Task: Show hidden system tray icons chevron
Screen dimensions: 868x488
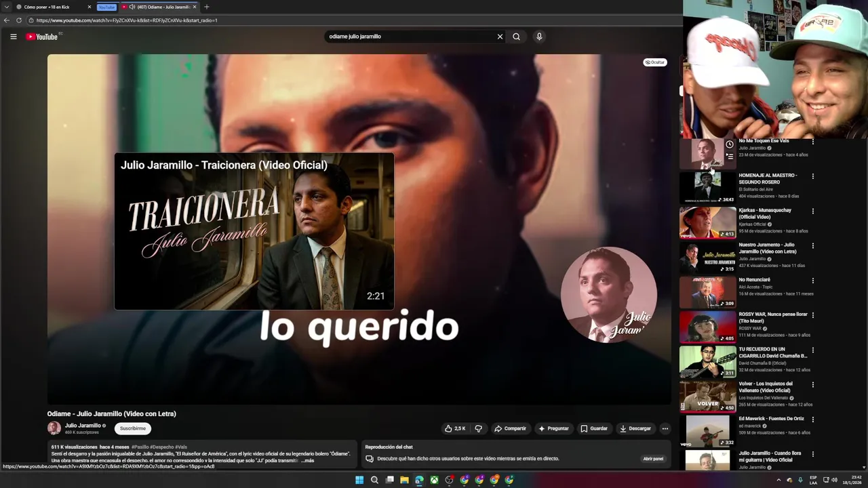Action: (x=778, y=480)
